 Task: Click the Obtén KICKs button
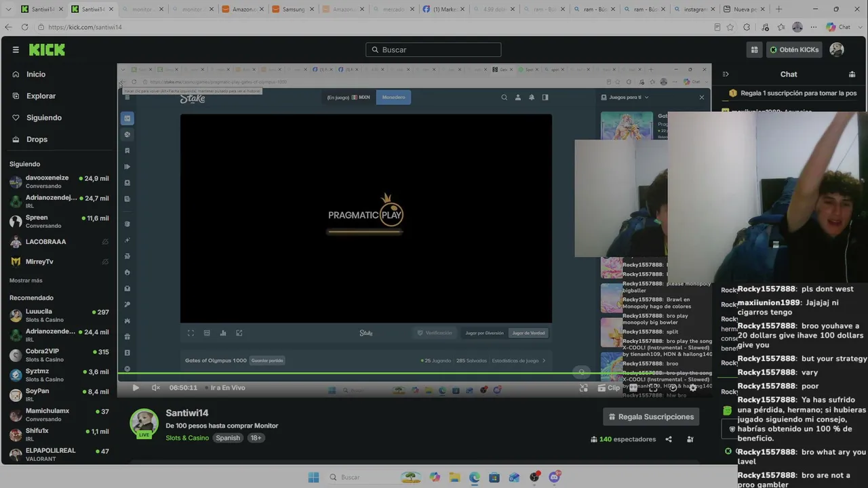click(794, 49)
